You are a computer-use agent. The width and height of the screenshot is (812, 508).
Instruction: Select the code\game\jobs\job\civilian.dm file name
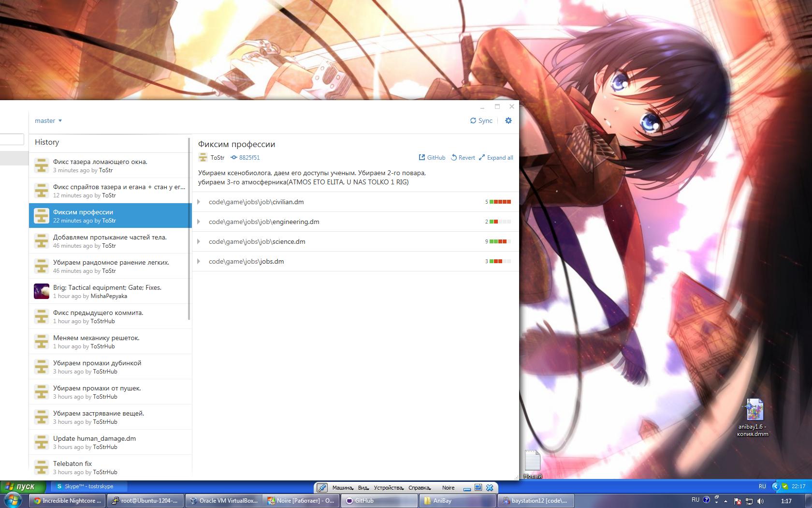coord(256,202)
